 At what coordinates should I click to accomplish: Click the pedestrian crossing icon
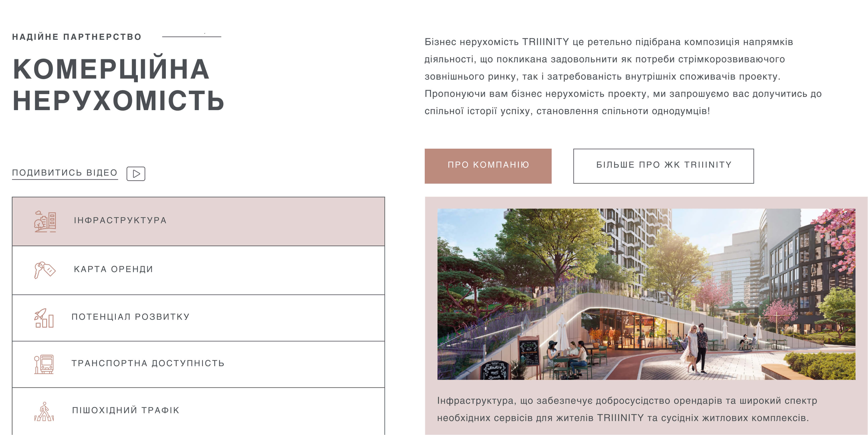pyautogui.click(x=44, y=411)
